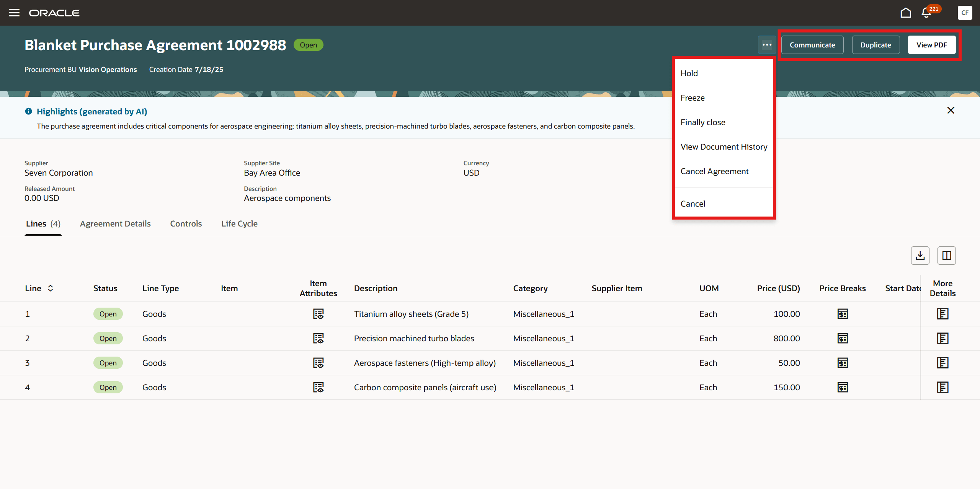980x489 pixels.
Task: Open Price Breaks for Precision machined turbo blades
Action: (x=842, y=338)
